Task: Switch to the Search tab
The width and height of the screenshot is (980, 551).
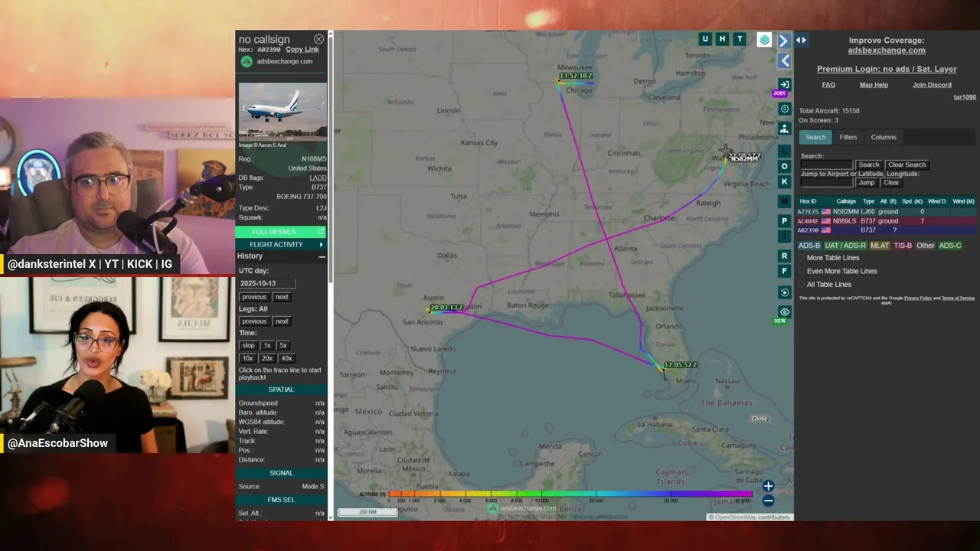Action: click(x=815, y=137)
